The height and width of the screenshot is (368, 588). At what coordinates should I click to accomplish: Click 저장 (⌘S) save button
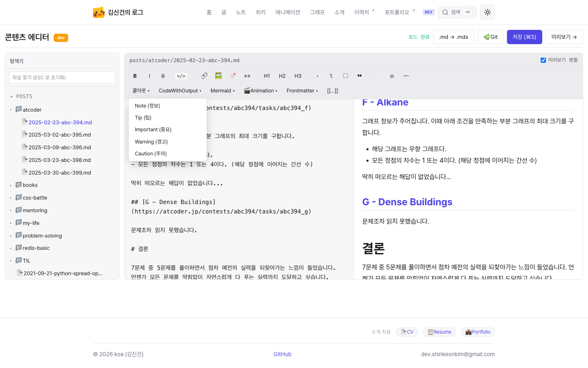[x=524, y=37]
